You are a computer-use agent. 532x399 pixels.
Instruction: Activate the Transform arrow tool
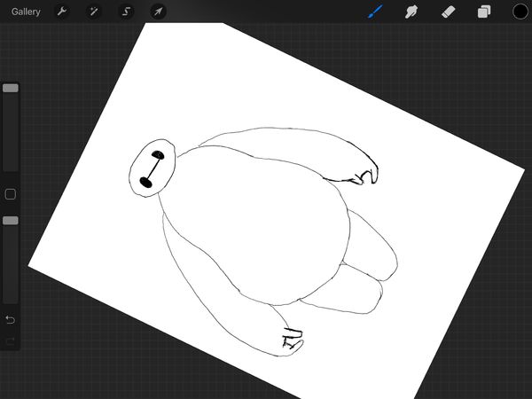(x=157, y=12)
